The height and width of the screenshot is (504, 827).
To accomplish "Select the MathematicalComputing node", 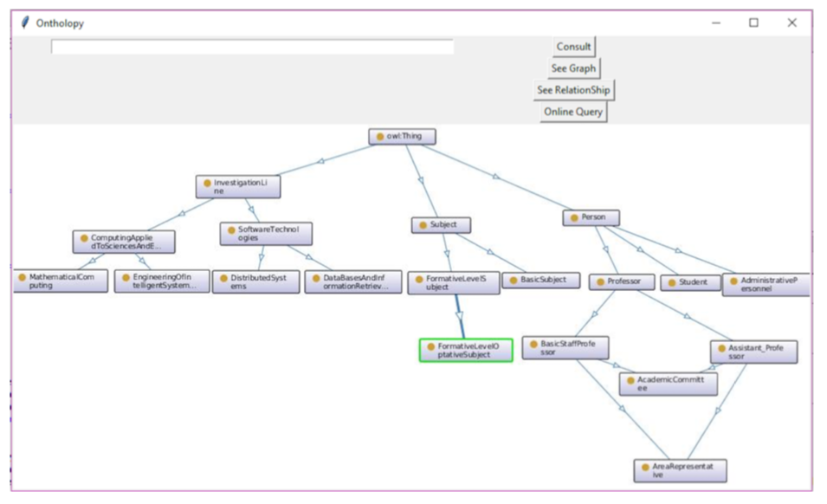I will pos(60,281).
